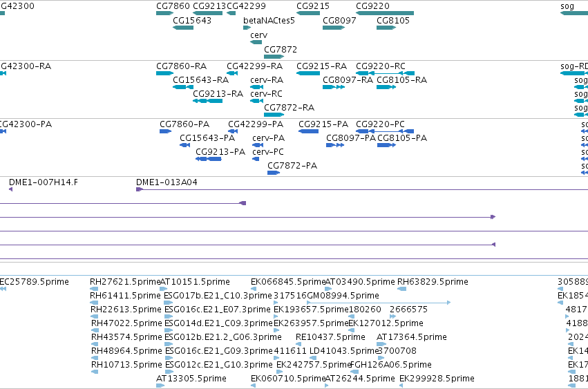Click EST FGH126A06.5prime label
The height and width of the screenshot is (389, 588).
(391, 366)
